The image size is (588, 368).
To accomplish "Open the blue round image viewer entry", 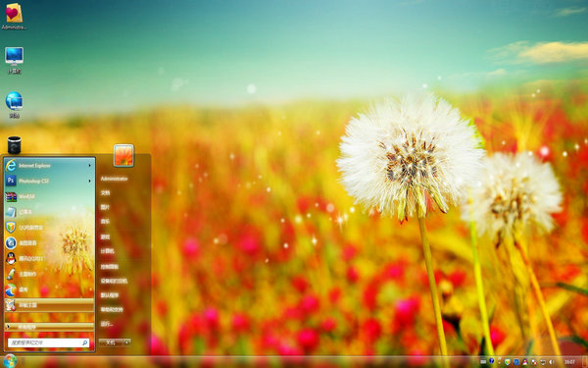I will click(x=49, y=243).
